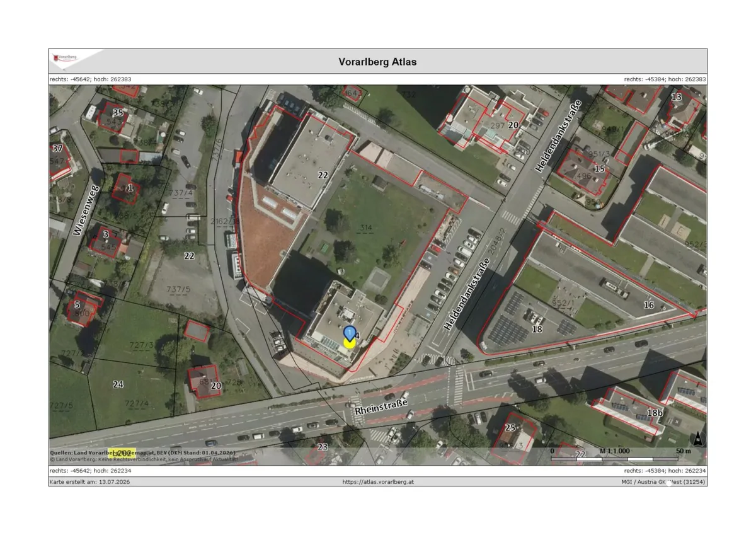Viewport: 756px width, 535px height.
Task: Click the yellow circle point marker
Action: (x=349, y=343)
